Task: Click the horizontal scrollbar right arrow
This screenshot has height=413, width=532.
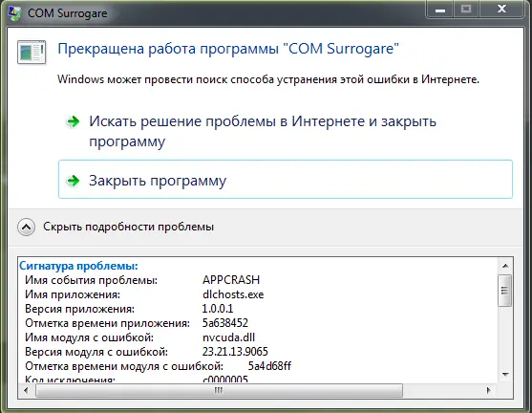Action: coord(488,391)
